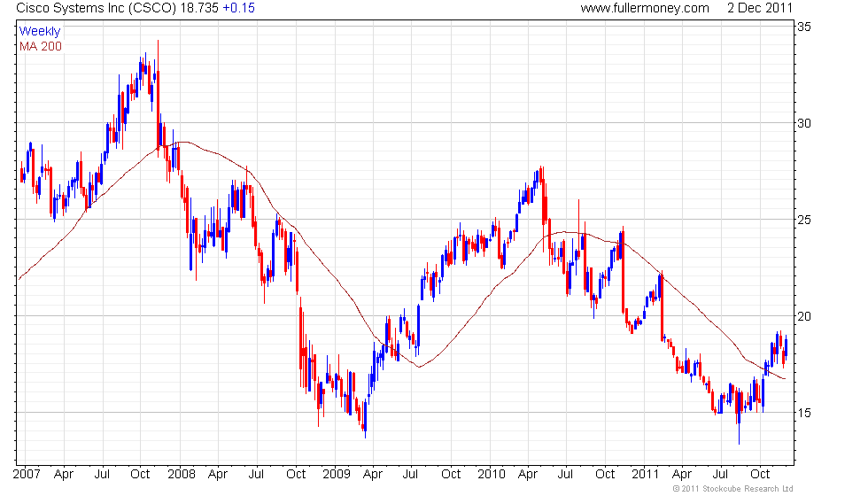Viewport: 868px width, 496px height.
Task: Click the 25 price axis label
Action: click(x=804, y=220)
